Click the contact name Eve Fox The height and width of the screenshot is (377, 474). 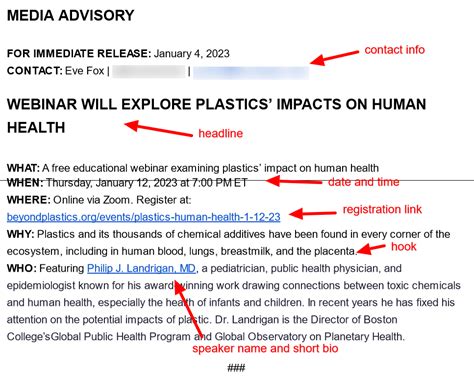coord(84,71)
